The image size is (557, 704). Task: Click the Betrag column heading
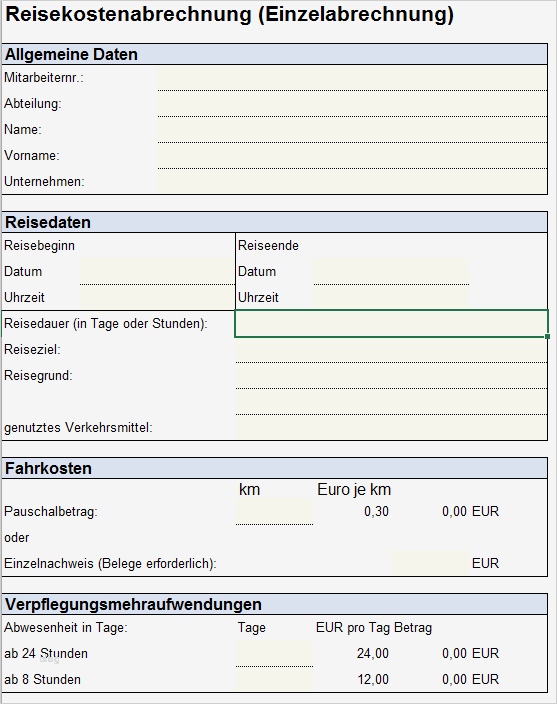[x=413, y=627]
